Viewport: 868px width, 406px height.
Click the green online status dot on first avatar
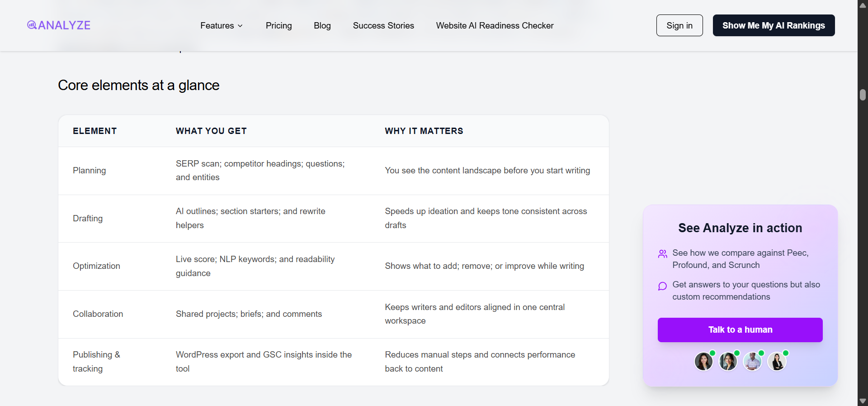click(x=712, y=353)
